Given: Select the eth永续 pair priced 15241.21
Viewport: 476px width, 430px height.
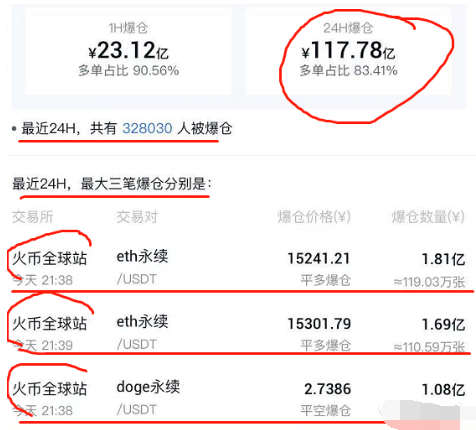Looking at the screenshot, I should click(x=142, y=256).
